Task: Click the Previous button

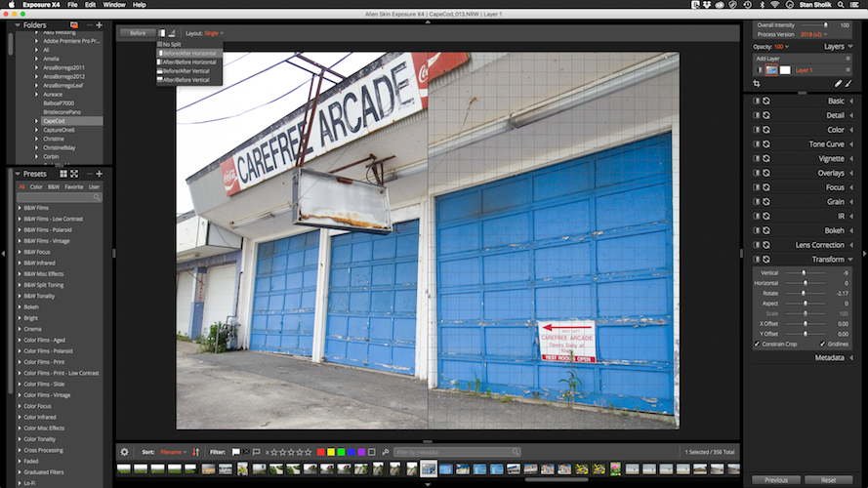Action: (776, 479)
